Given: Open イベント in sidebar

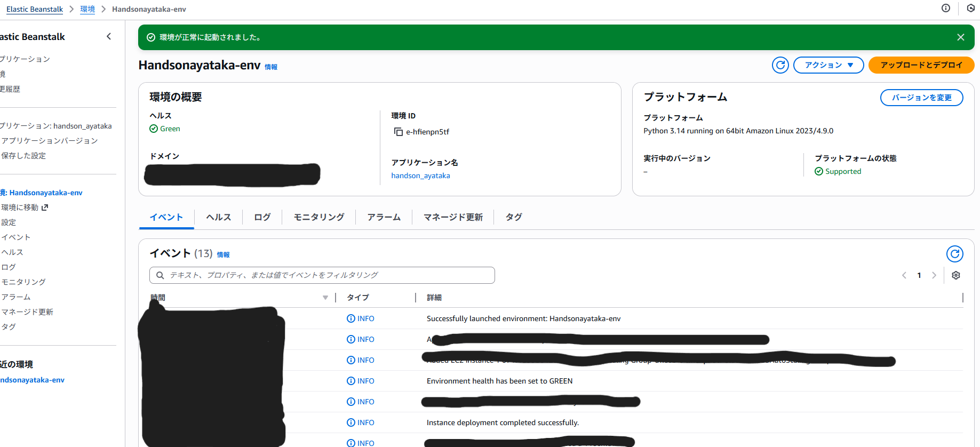Looking at the screenshot, I should [x=15, y=237].
